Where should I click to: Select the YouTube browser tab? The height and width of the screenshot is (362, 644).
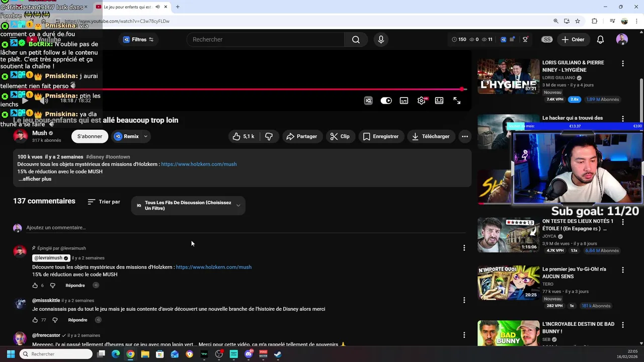pyautogui.click(x=132, y=7)
